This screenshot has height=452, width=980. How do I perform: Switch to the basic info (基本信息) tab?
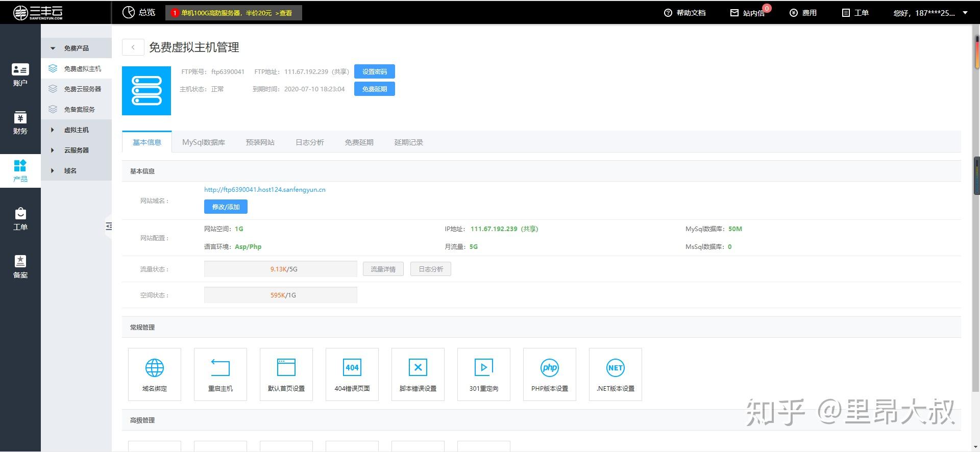coord(147,142)
